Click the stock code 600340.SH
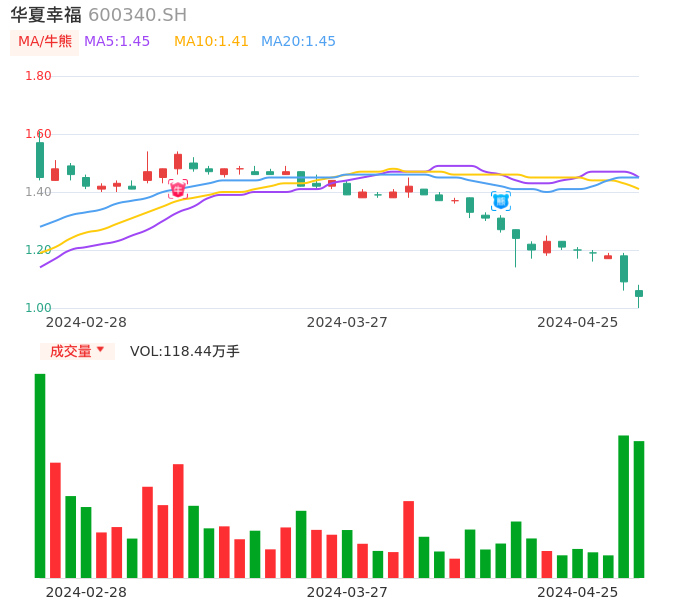686x606 pixels. 137,15
